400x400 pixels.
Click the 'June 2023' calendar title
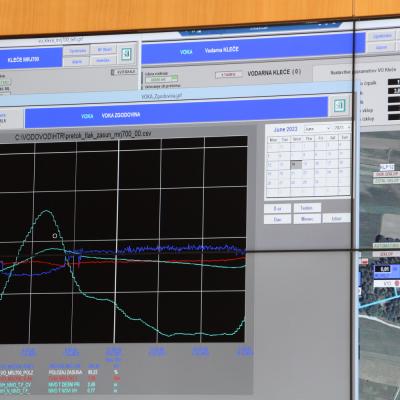(x=285, y=129)
